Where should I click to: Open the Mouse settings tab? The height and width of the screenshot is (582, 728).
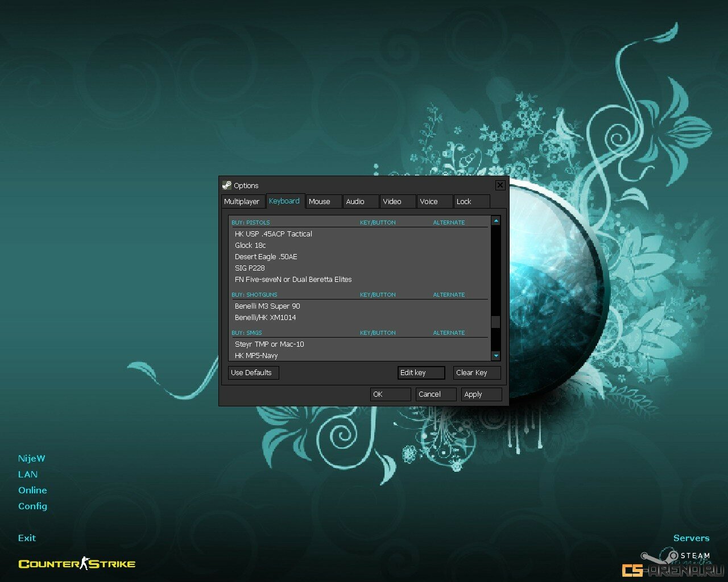[x=320, y=202]
